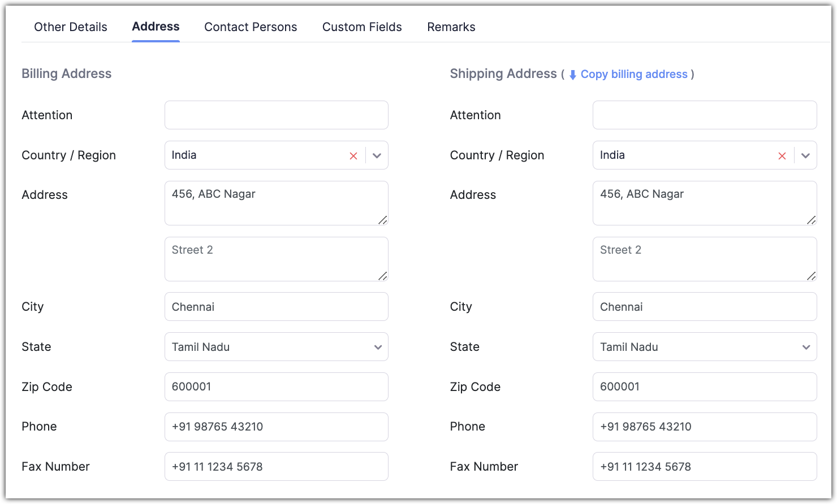Click the billing Fax Number field
This screenshot has height=504, width=837.
click(x=276, y=467)
